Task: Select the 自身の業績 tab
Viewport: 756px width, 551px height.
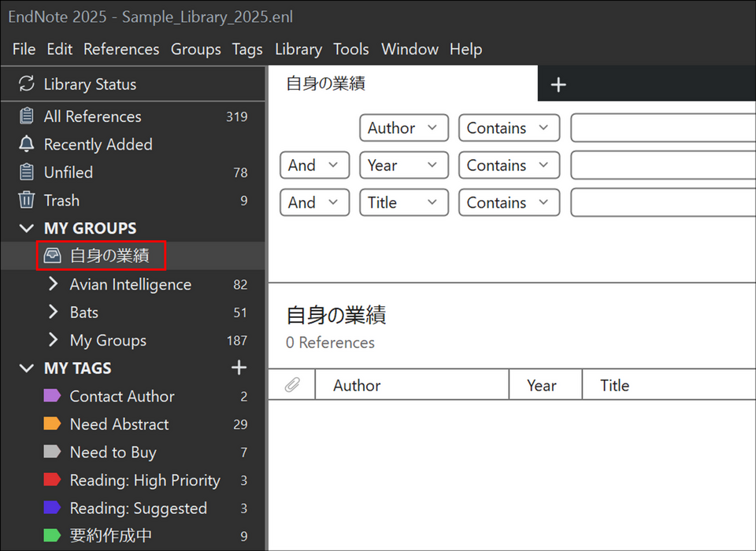Action: coord(403,83)
